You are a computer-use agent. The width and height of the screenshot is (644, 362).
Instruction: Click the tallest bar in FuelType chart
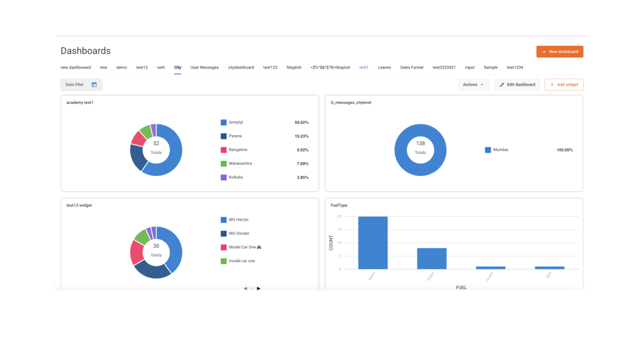[373, 242]
